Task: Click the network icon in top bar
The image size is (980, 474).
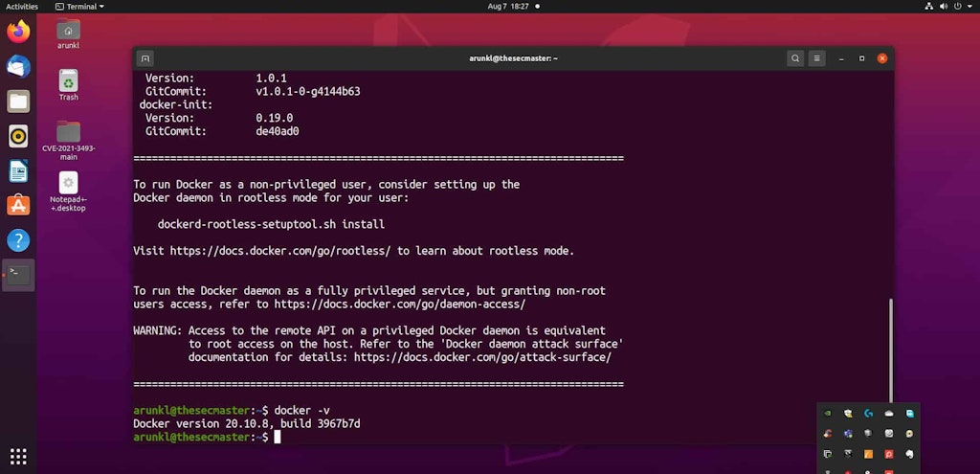Action: pos(928,7)
